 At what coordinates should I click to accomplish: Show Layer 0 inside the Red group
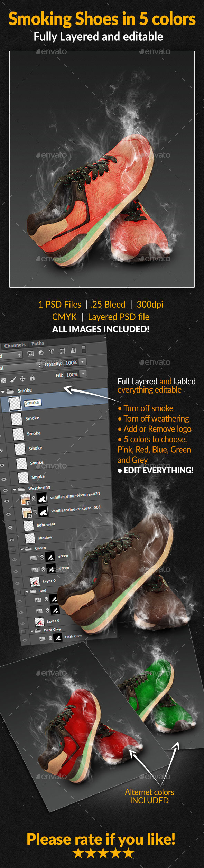22,624
